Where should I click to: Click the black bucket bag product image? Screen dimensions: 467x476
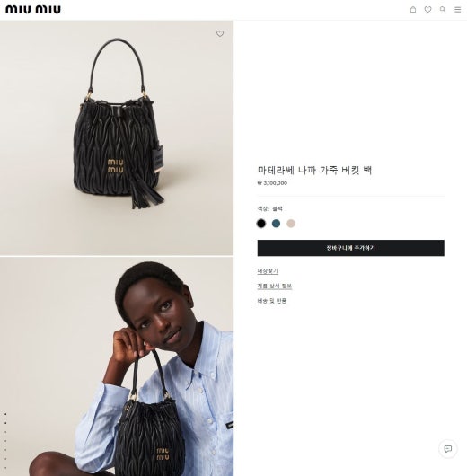click(117, 137)
